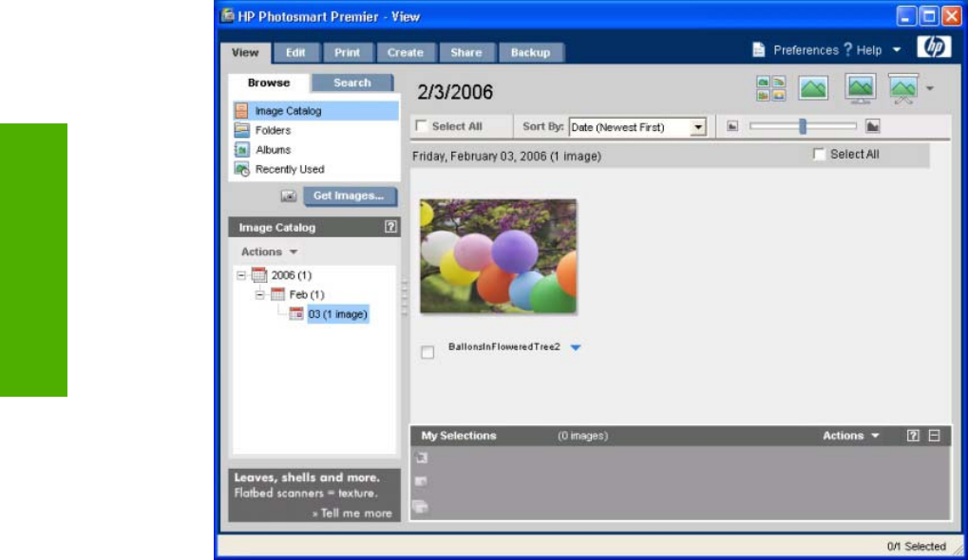Open Actions menu in Image Catalog panel
The image size is (968, 560).
click(269, 252)
